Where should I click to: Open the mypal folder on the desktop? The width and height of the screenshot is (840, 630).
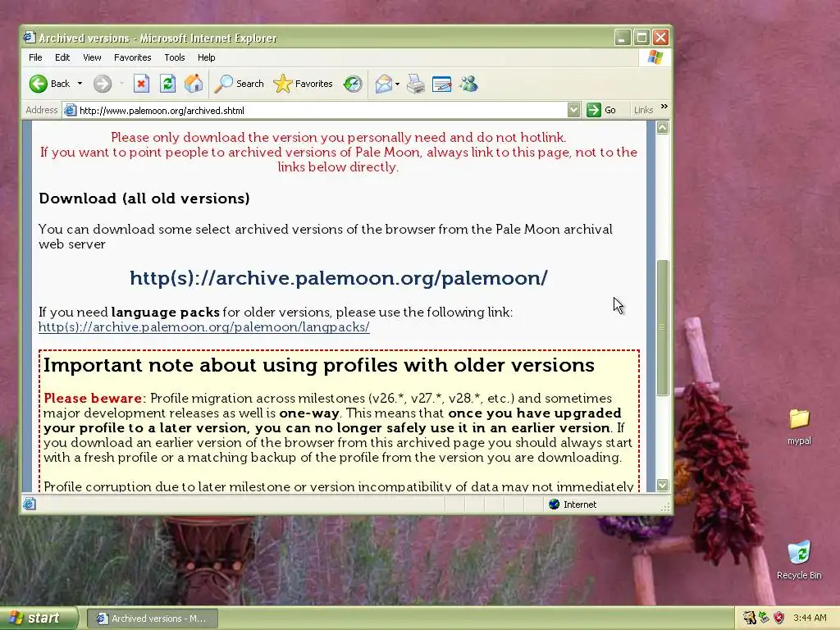pyautogui.click(x=799, y=427)
